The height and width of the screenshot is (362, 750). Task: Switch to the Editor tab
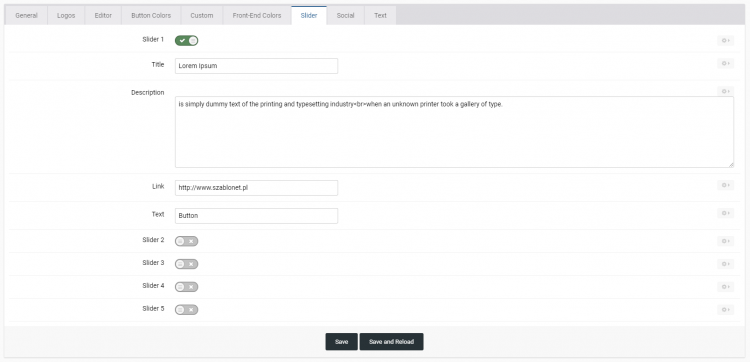pos(103,15)
